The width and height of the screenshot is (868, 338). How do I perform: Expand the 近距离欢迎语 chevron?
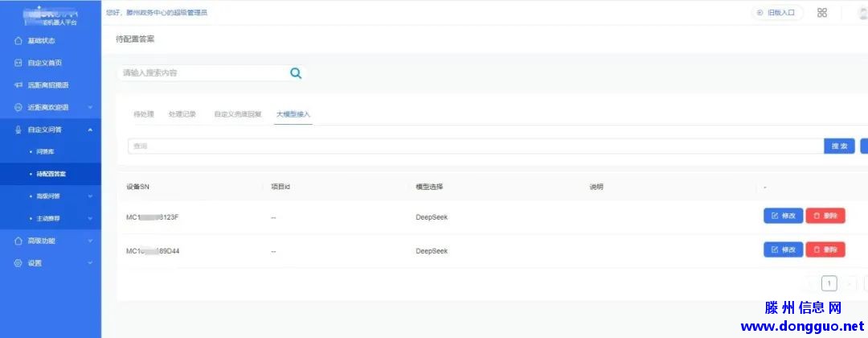click(x=90, y=108)
